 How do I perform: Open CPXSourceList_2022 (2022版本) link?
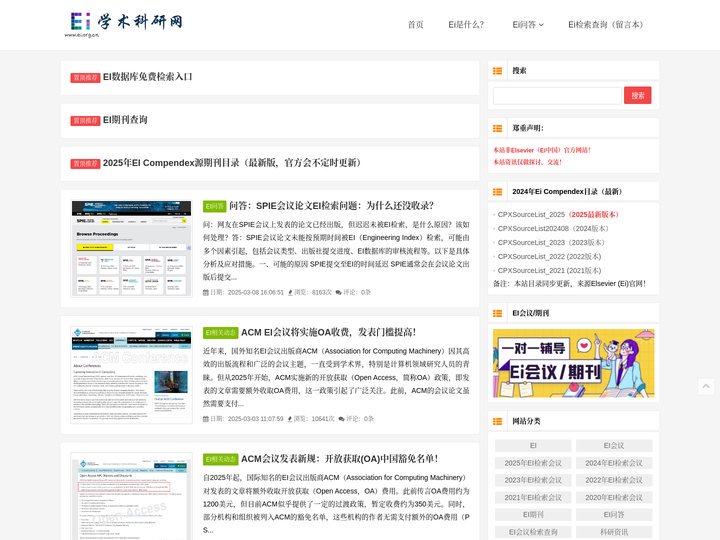click(550, 257)
